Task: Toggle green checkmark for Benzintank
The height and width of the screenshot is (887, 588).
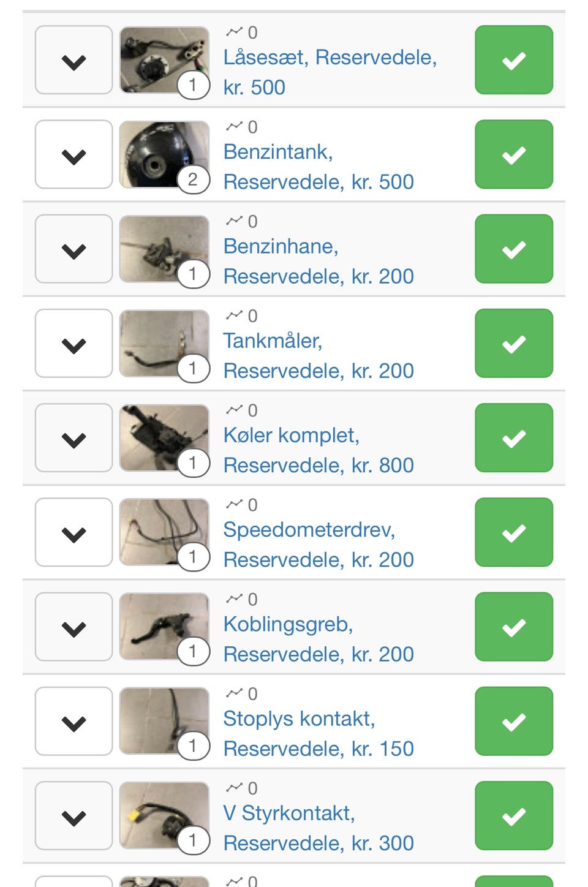Action: (513, 154)
